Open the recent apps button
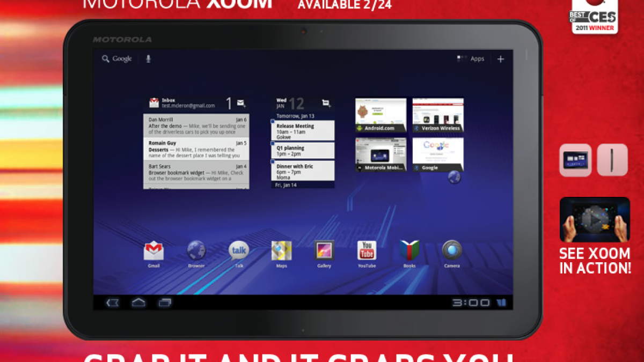 [165, 302]
